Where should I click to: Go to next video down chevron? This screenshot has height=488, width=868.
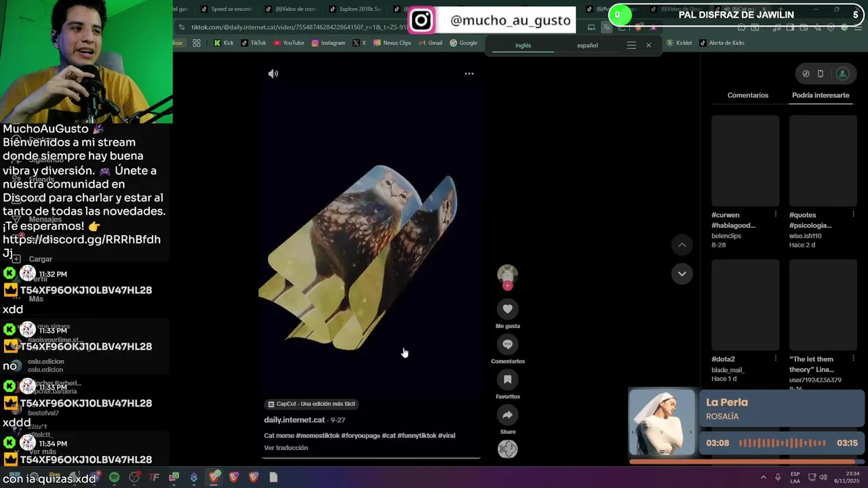(x=682, y=274)
